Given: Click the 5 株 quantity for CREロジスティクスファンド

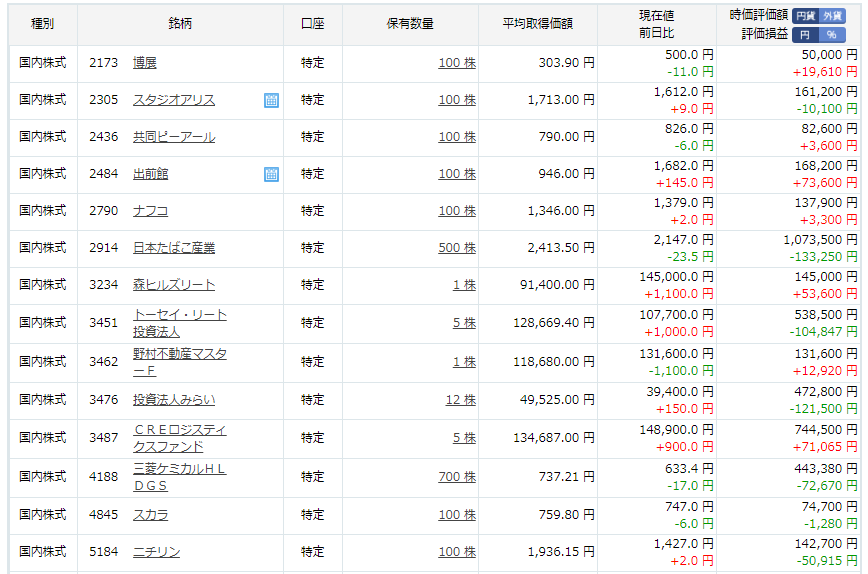Looking at the screenshot, I should click(x=464, y=438).
